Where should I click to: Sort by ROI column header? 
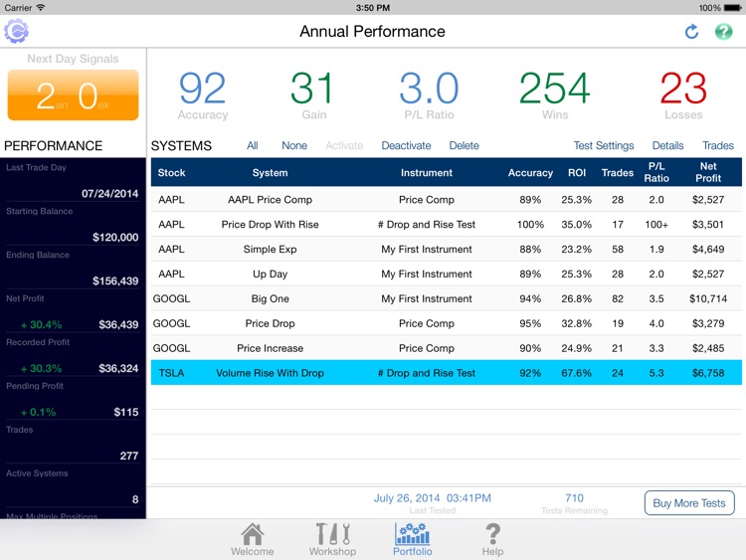point(577,173)
